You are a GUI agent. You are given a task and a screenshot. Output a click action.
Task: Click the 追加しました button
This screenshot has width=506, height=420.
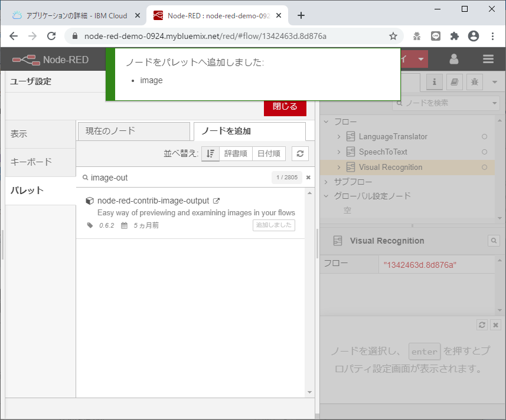273,225
